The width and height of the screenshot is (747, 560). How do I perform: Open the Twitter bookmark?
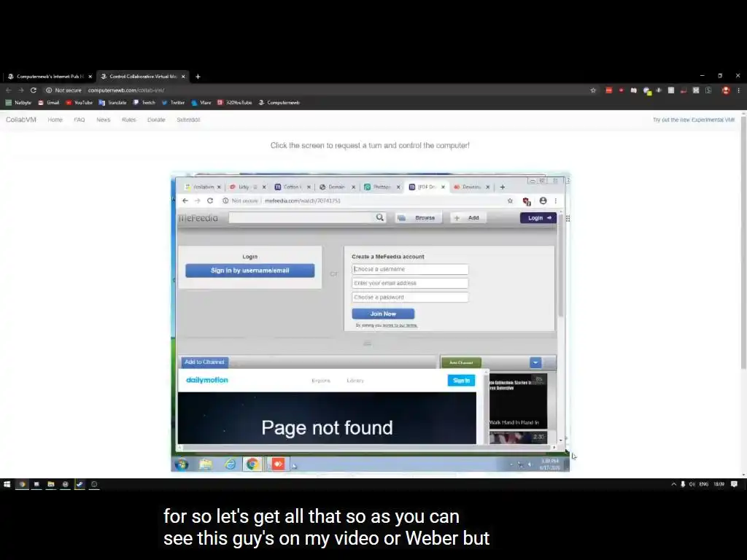[x=174, y=102]
